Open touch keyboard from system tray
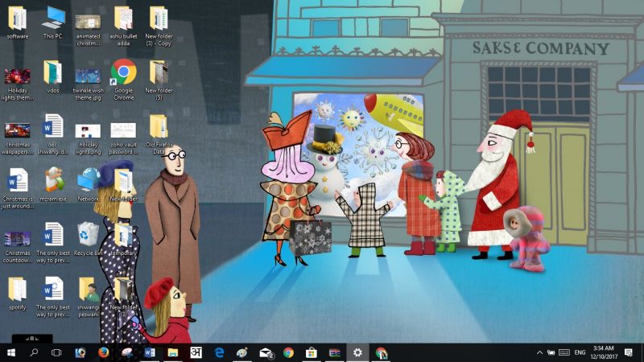Screen dimensions: 644x362 (x=564, y=352)
